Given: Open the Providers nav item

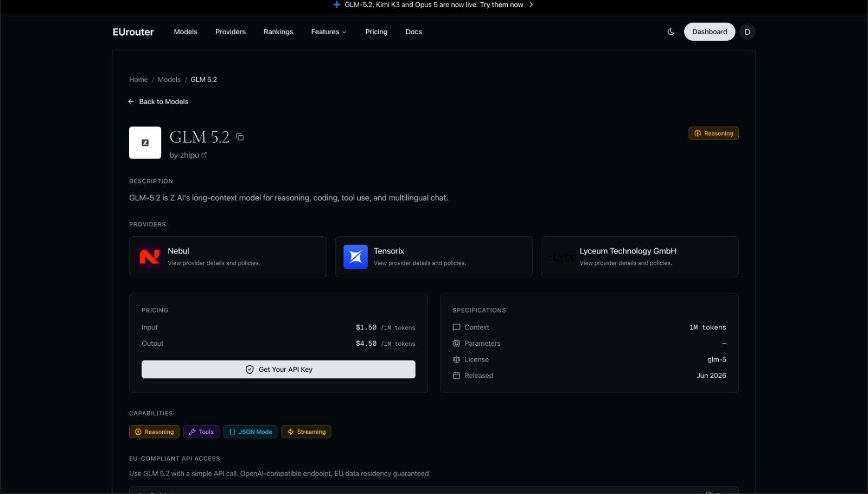Looking at the screenshot, I should pos(231,31).
